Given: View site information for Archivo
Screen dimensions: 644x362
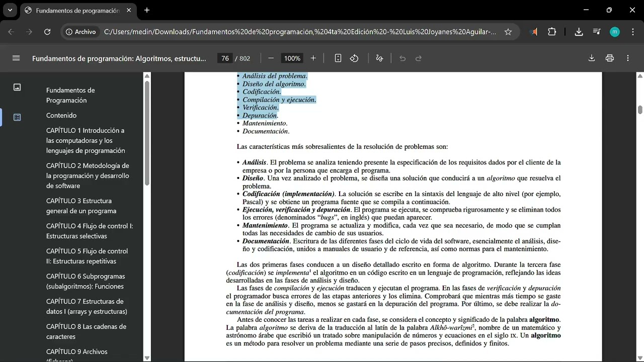Looking at the screenshot, I should 80,32.
